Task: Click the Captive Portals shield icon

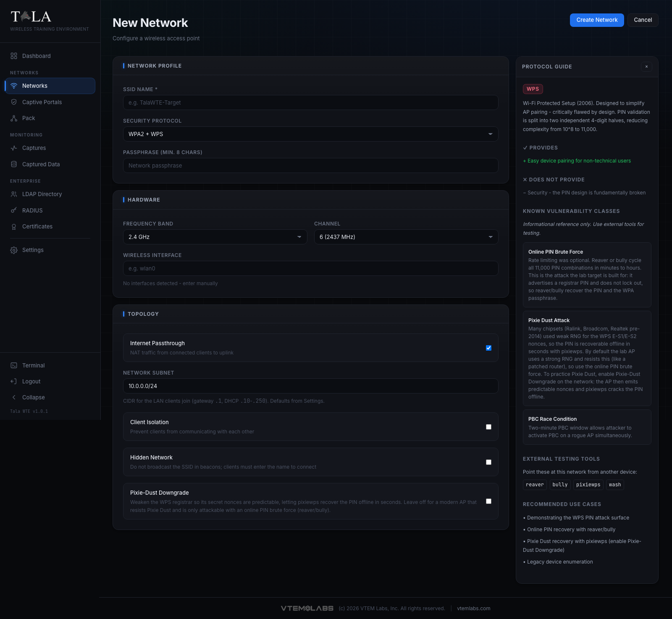Action: 14,102
